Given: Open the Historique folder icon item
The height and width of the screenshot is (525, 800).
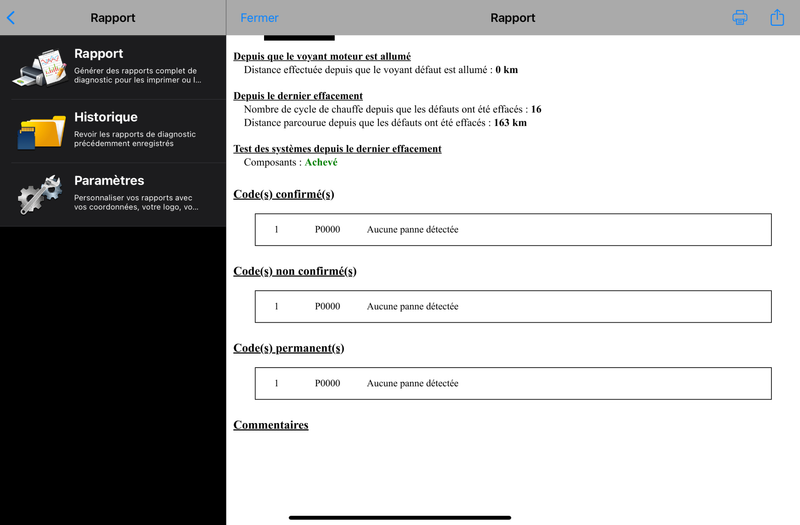Looking at the screenshot, I should pyautogui.click(x=41, y=131).
